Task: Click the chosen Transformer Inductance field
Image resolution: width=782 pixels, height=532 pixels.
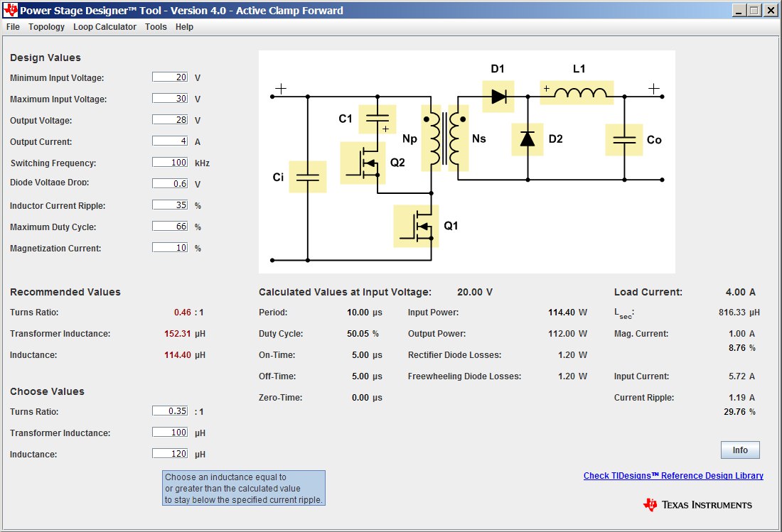Action: (x=170, y=433)
